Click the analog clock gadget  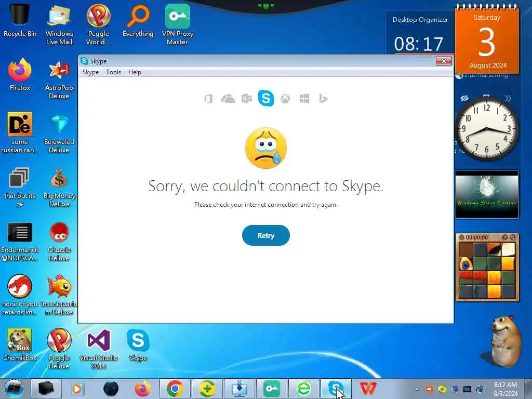tap(486, 129)
